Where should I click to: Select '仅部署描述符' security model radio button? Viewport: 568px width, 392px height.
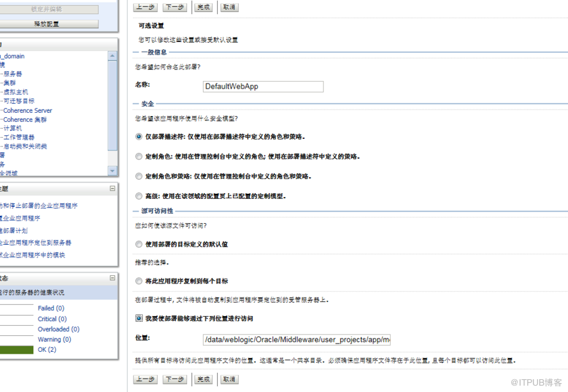click(139, 136)
